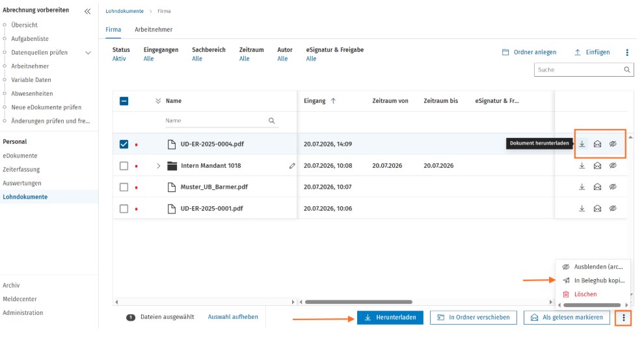Click the right scroll arrow under Name column

click(293, 302)
